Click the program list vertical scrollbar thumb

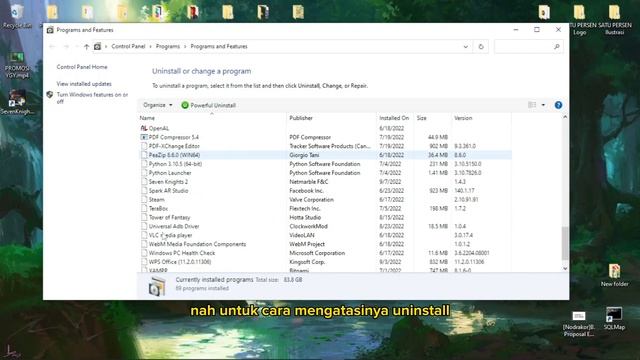(565, 243)
